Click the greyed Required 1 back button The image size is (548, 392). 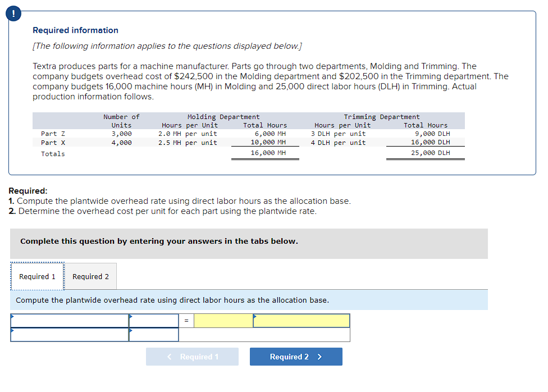(x=192, y=357)
